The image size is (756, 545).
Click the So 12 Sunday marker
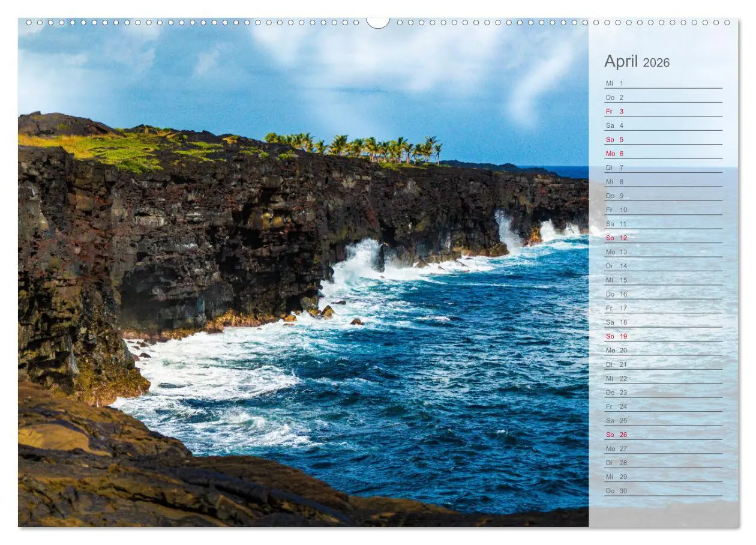[616, 238]
